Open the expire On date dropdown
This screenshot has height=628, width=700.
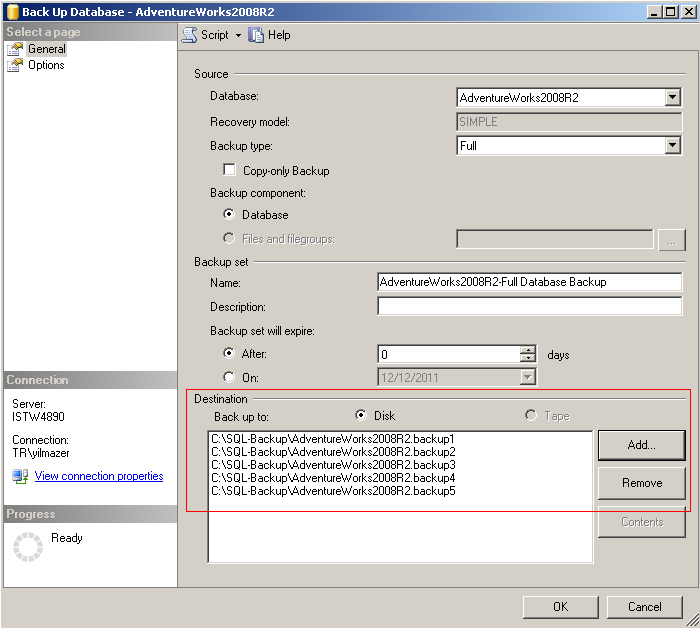(528, 377)
